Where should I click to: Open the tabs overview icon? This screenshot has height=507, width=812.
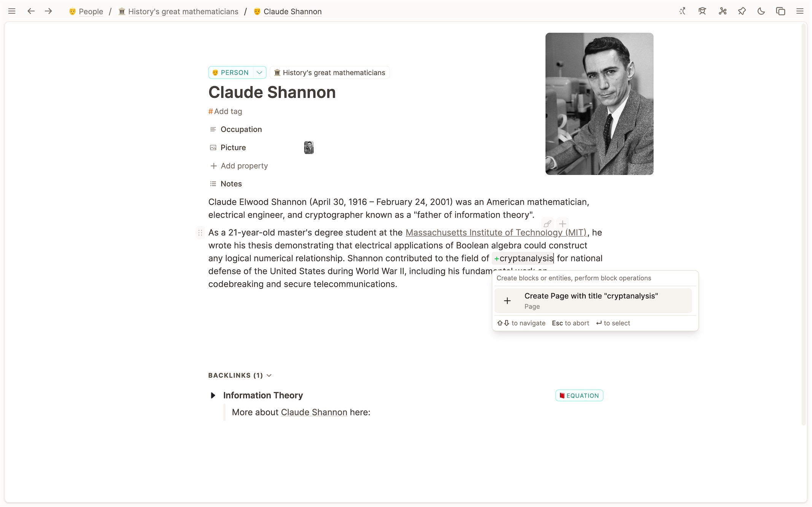pos(780,11)
